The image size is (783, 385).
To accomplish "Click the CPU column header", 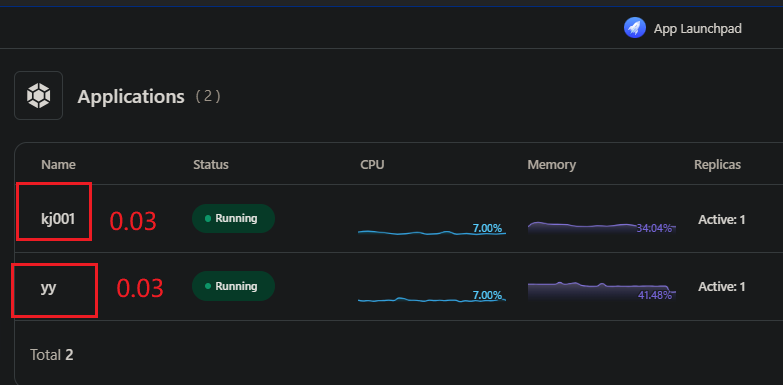I will coord(372,164).
